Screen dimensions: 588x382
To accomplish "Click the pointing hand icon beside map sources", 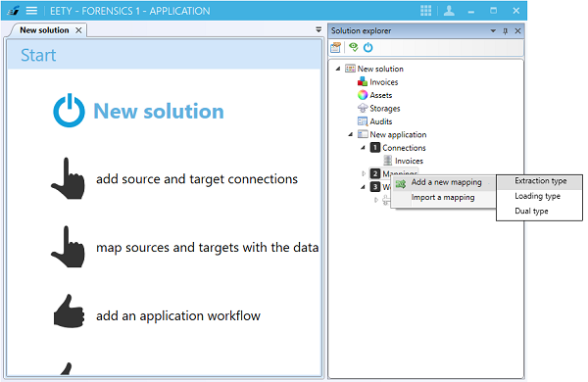I will [x=68, y=247].
